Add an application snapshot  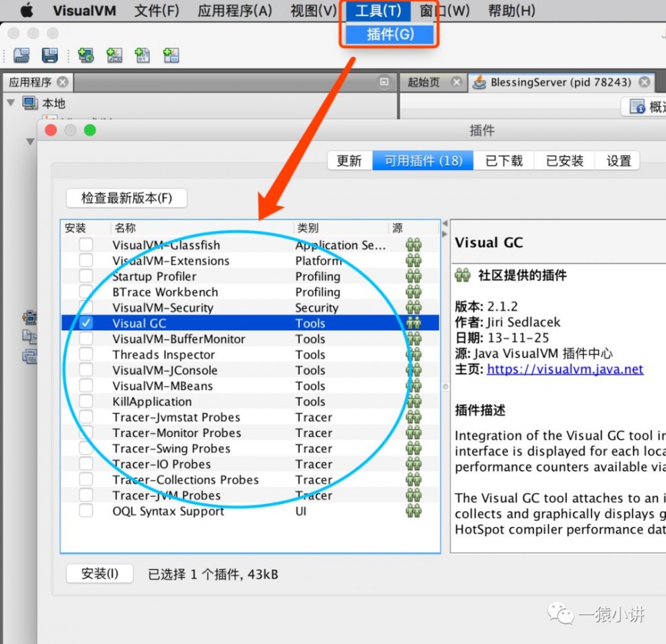(170, 55)
